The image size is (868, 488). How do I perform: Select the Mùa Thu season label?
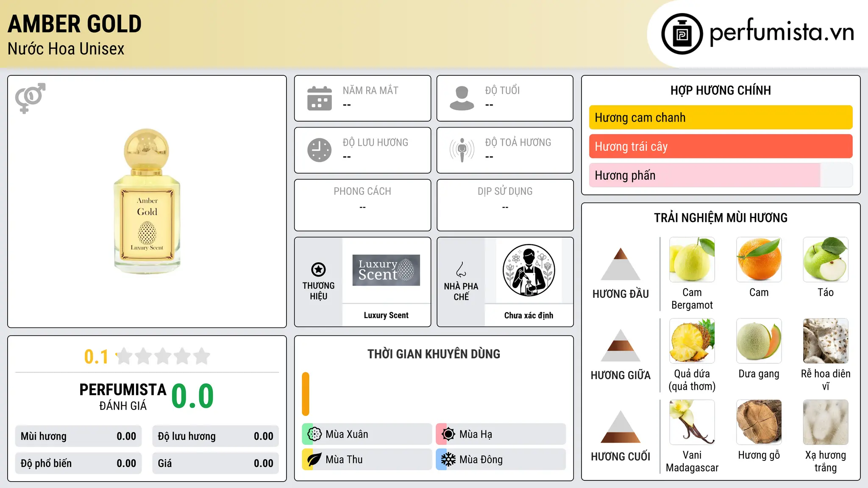click(344, 460)
